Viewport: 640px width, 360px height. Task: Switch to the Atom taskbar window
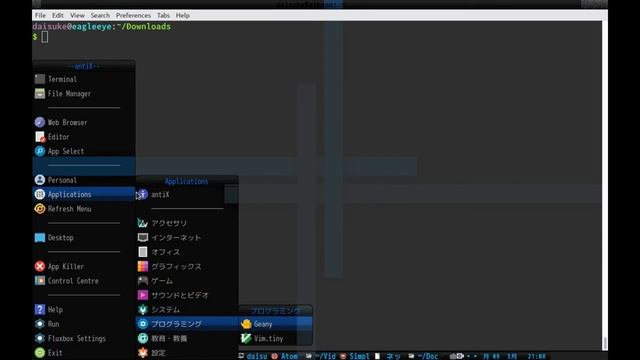(x=285, y=356)
